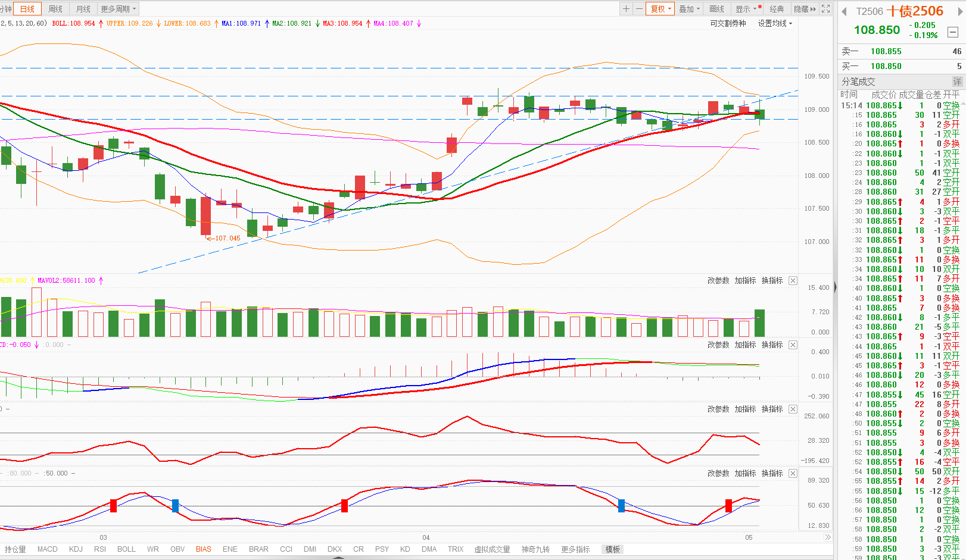Click the 107.045 low price label

coord(228,238)
